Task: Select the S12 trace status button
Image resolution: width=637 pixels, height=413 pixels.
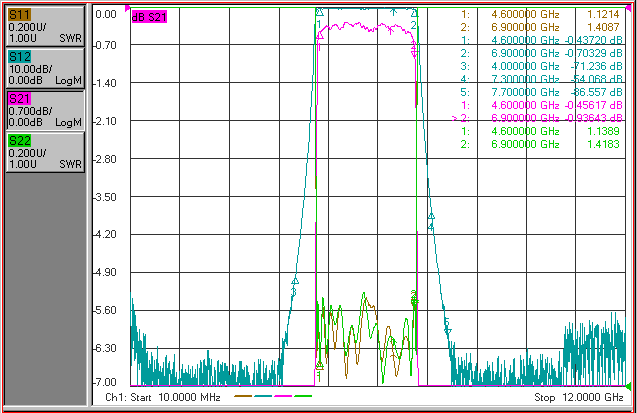Action: [45, 68]
